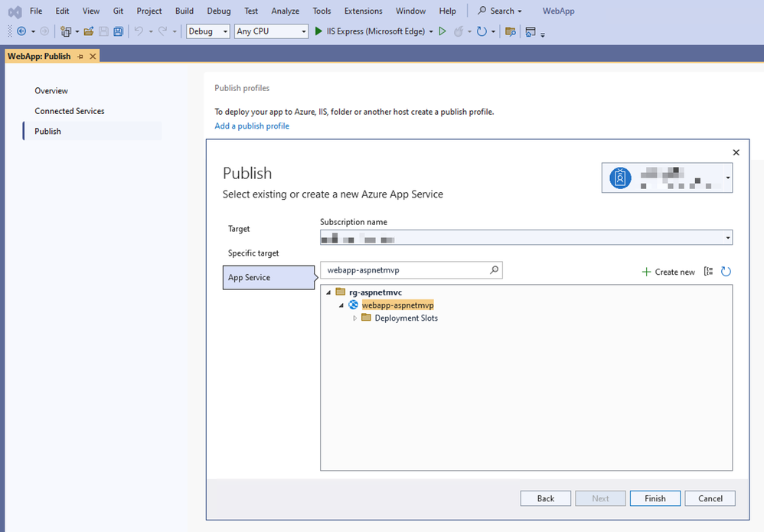Screen dimensions: 764x532
Task: Click the New Project toolbar icon
Action: click(x=66, y=31)
